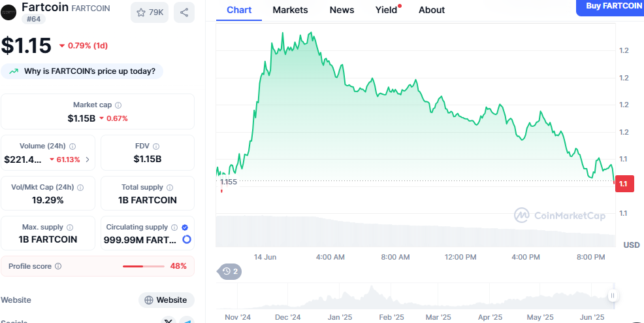Switch to the Markets tab
Viewport: 644px width, 323px height.
click(x=291, y=10)
